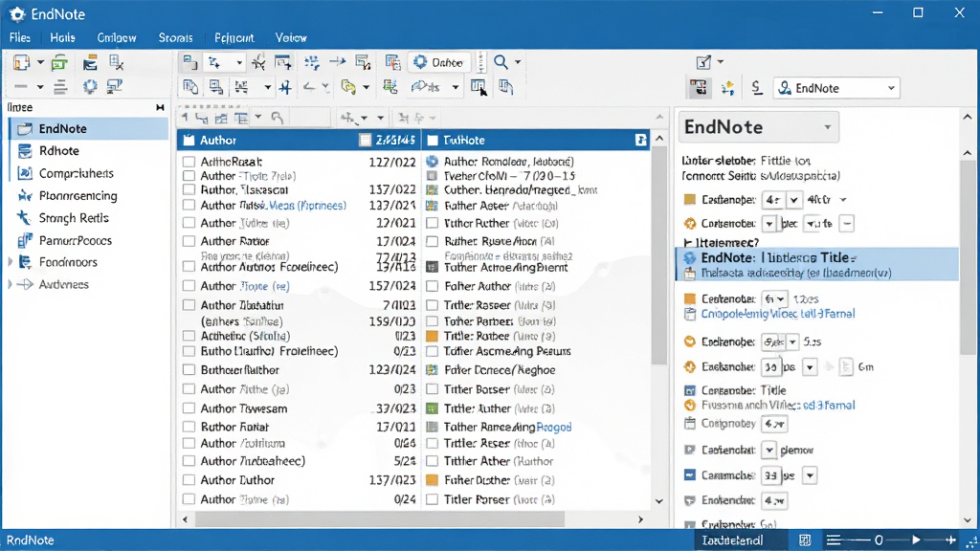980x551 pixels.
Task: Click the Meas (Ppnnees) link text
Action: (x=307, y=206)
